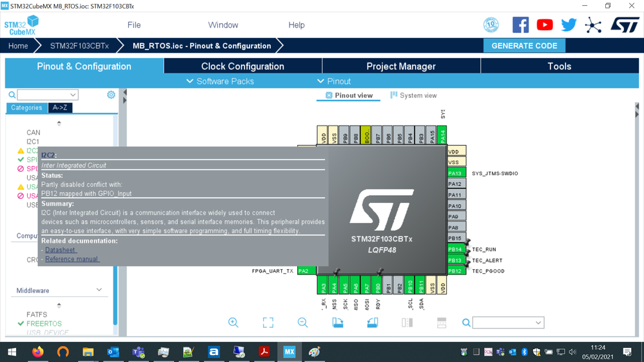Click the Bluetooth tray icon
644x362 pixels.
click(525, 352)
